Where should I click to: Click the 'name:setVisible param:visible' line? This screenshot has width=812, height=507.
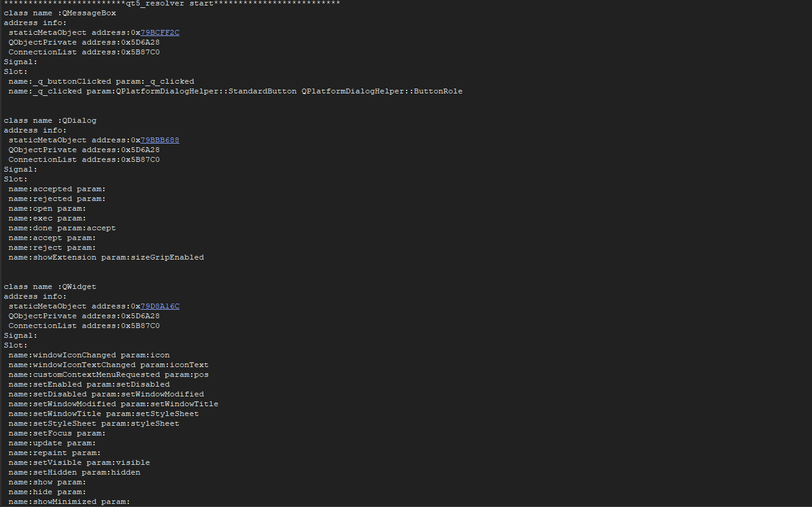(x=79, y=462)
